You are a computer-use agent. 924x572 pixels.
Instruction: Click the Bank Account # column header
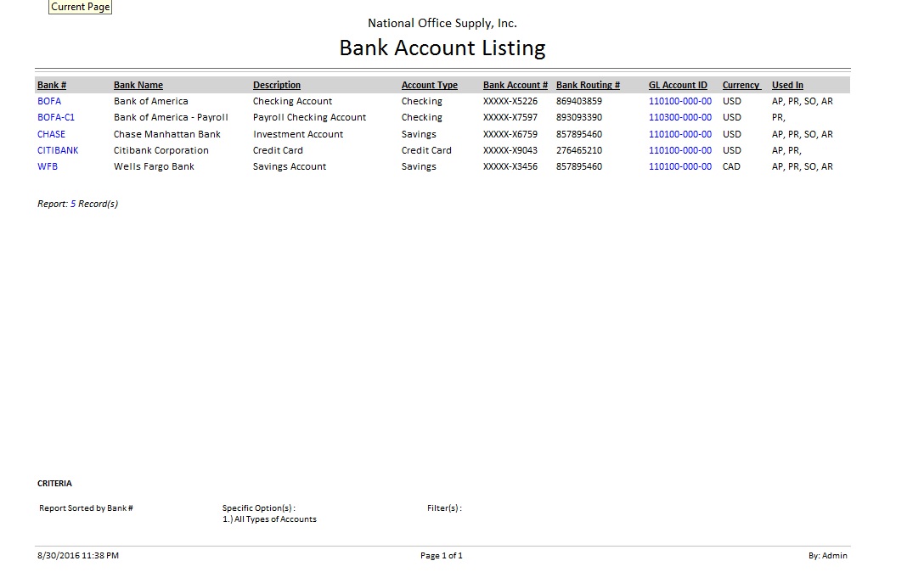(515, 85)
